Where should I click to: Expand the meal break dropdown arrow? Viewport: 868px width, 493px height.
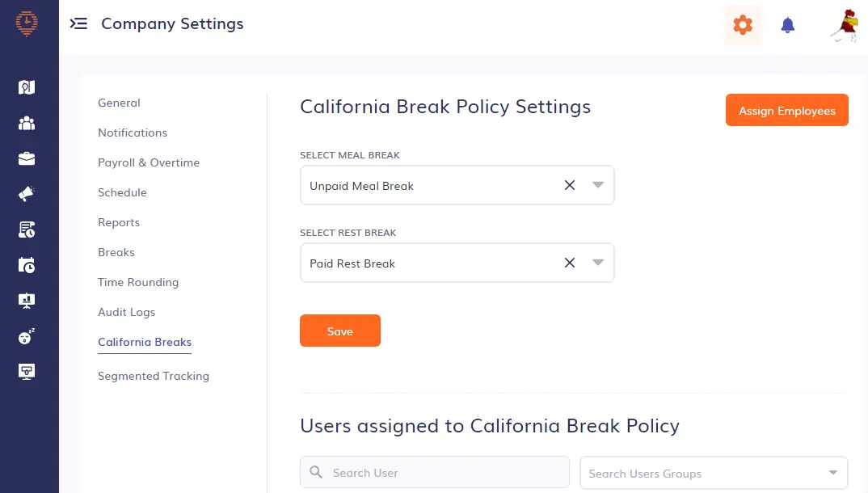click(597, 185)
